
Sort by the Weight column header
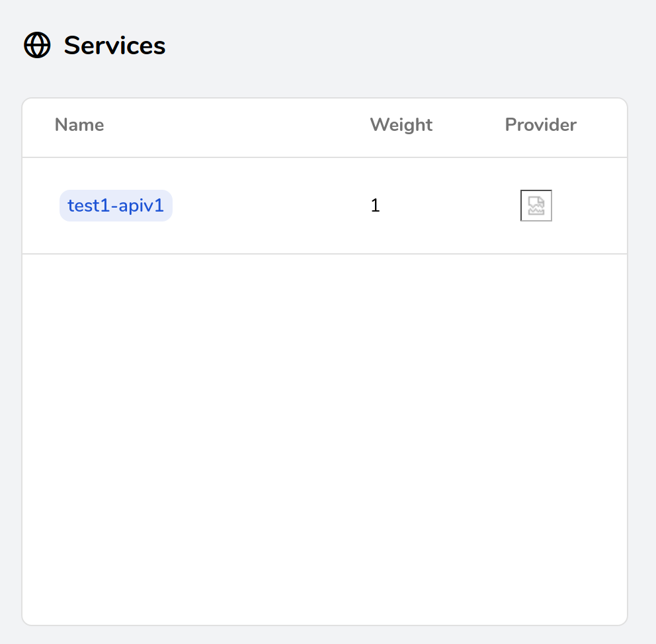[401, 125]
